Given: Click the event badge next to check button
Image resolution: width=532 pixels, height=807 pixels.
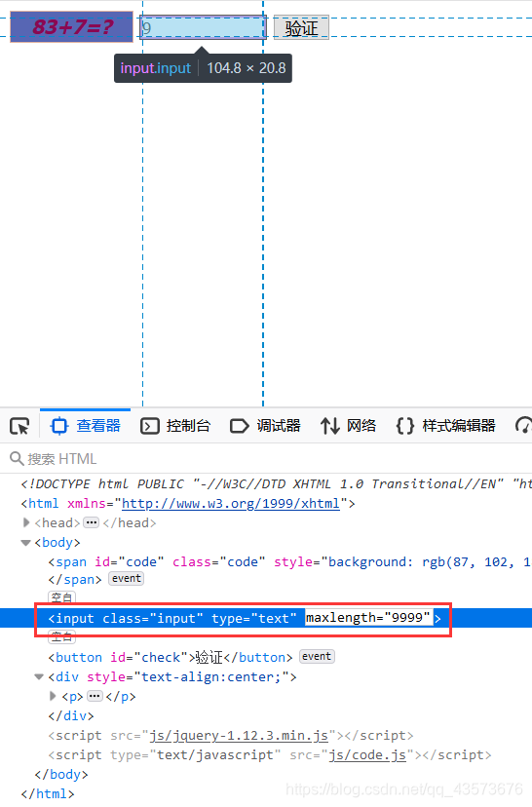Looking at the screenshot, I should tap(317, 656).
